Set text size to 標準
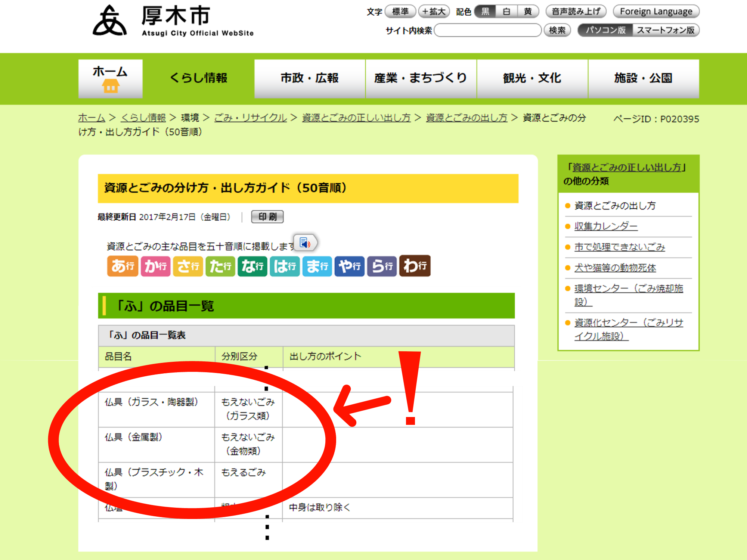Screen dimensions: 747x560 point(400,12)
